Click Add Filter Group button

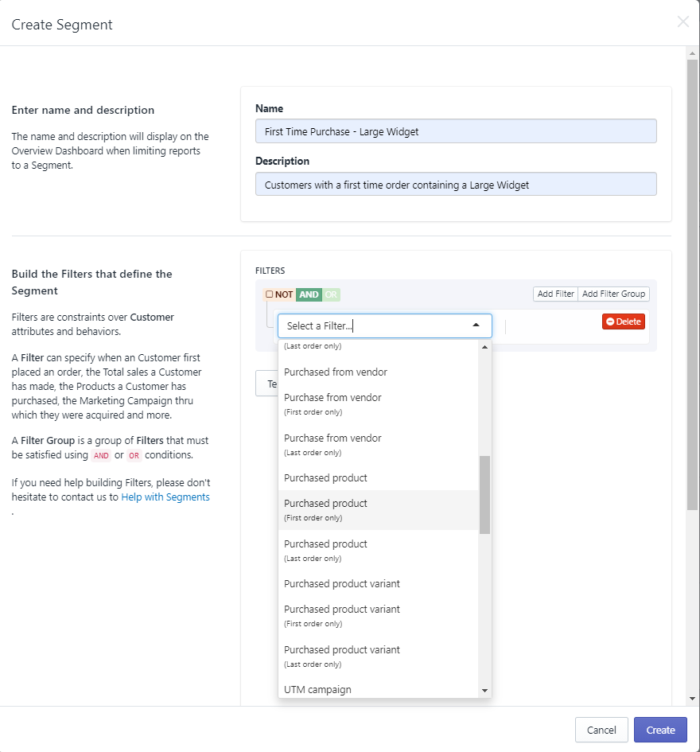613,294
